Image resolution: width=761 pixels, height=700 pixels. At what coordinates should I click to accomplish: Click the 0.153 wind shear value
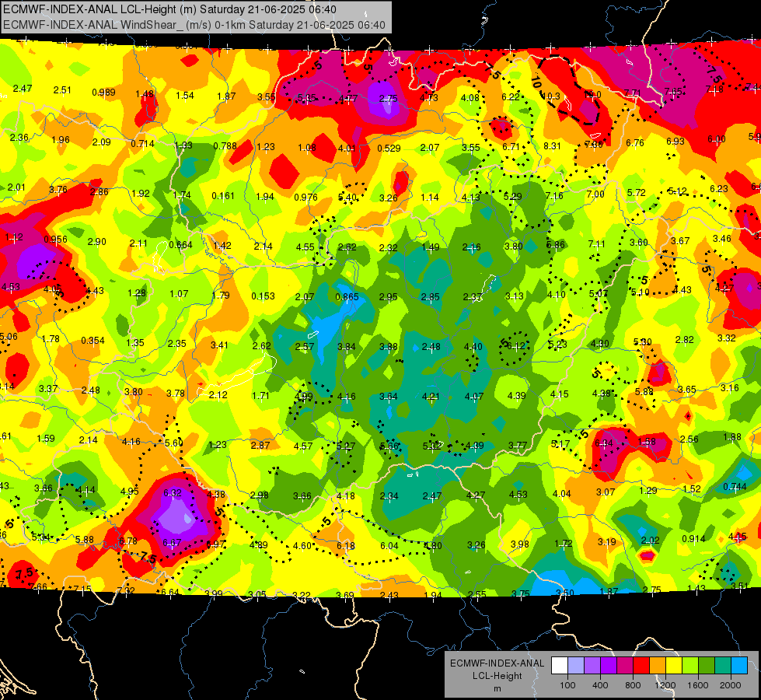[x=263, y=296]
